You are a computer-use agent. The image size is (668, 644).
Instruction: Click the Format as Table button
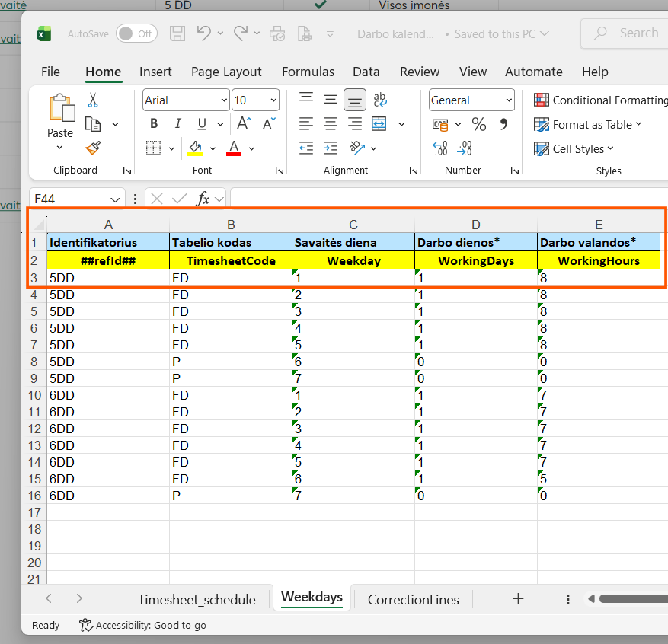coord(588,125)
